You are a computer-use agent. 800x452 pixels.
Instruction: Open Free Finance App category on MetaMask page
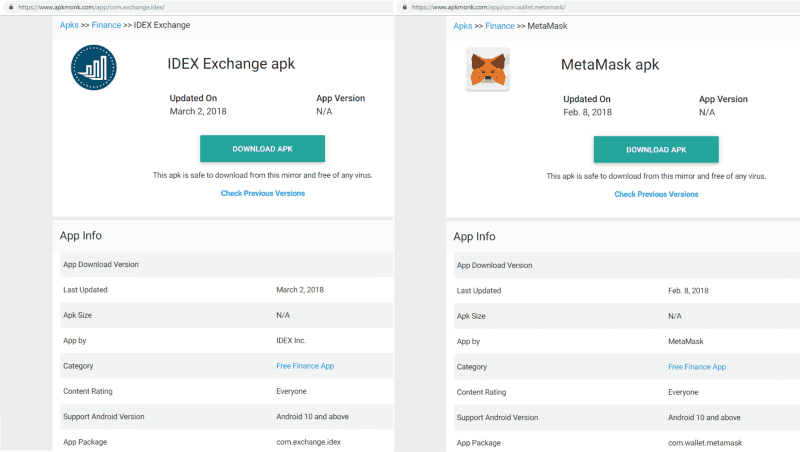point(697,367)
